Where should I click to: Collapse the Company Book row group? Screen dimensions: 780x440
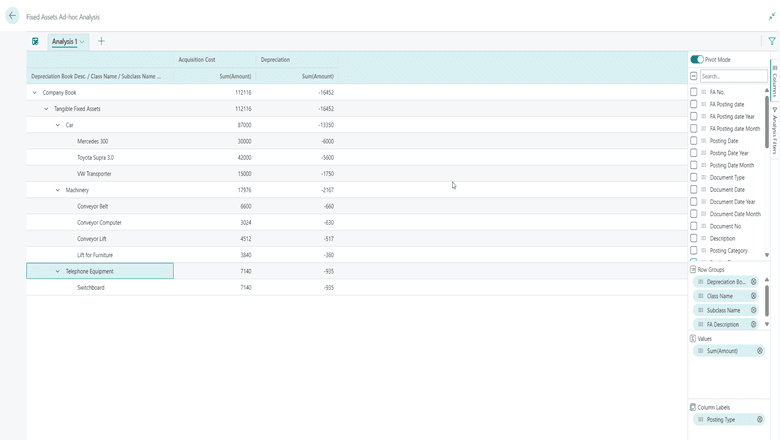coord(35,93)
